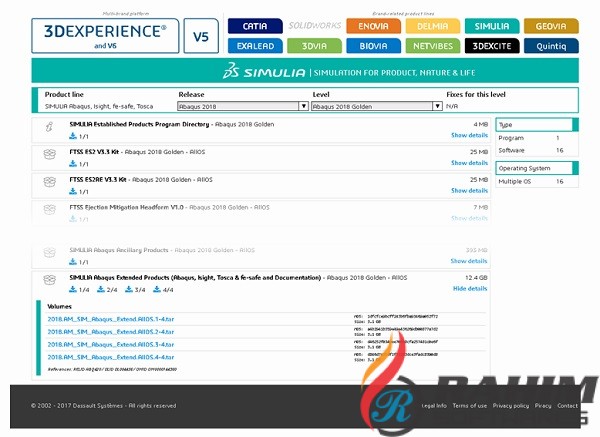This screenshot has width=600, height=437.
Task: Open Privacy policy footer link
Action: click(510, 406)
